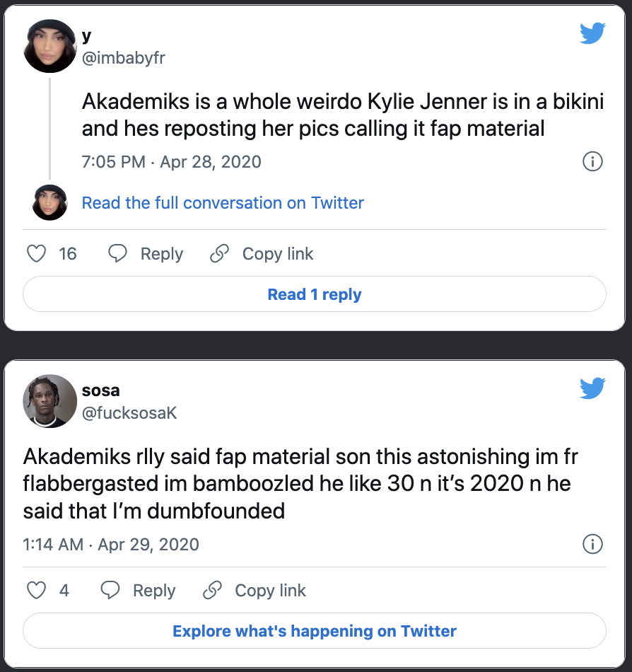Click the 7:05 PM Apr 28, 2020 timestamp
The image size is (632, 672).
[x=171, y=161]
